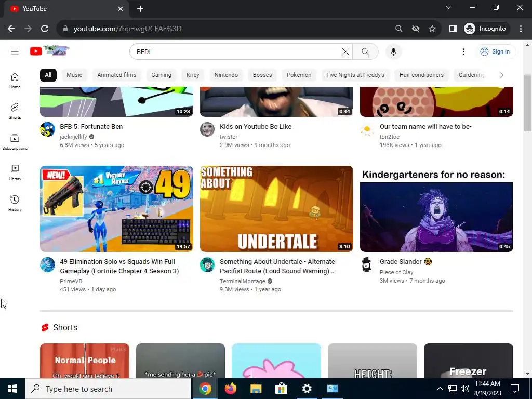Open Library in the sidebar
The width and height of the screenshot is (532, 399).
(15, 172)
